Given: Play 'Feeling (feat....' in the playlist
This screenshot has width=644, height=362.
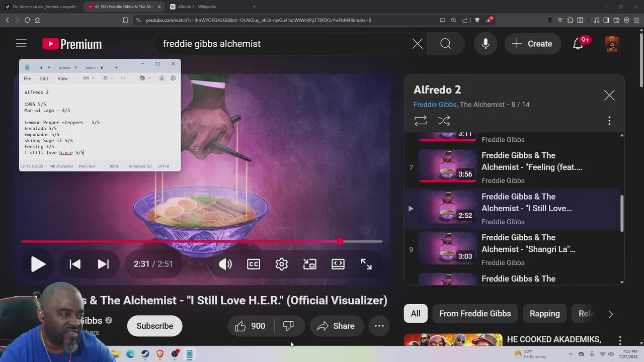Looking at the screenshot, I should pos(512,167).
